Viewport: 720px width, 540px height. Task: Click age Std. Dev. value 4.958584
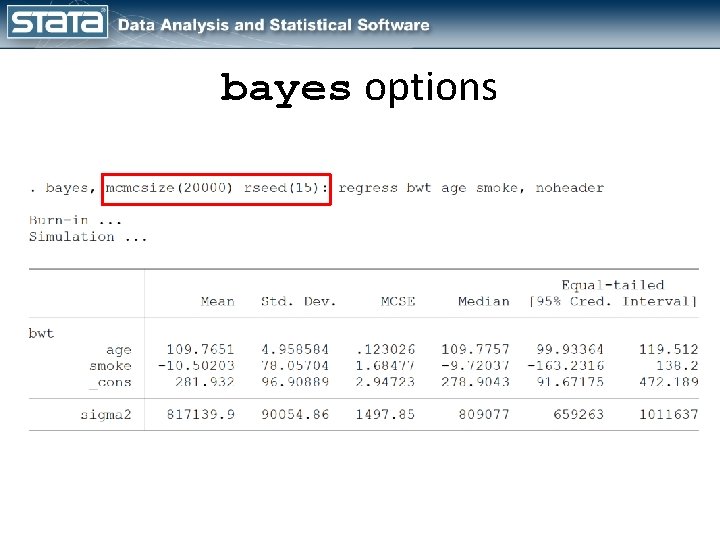295,349
